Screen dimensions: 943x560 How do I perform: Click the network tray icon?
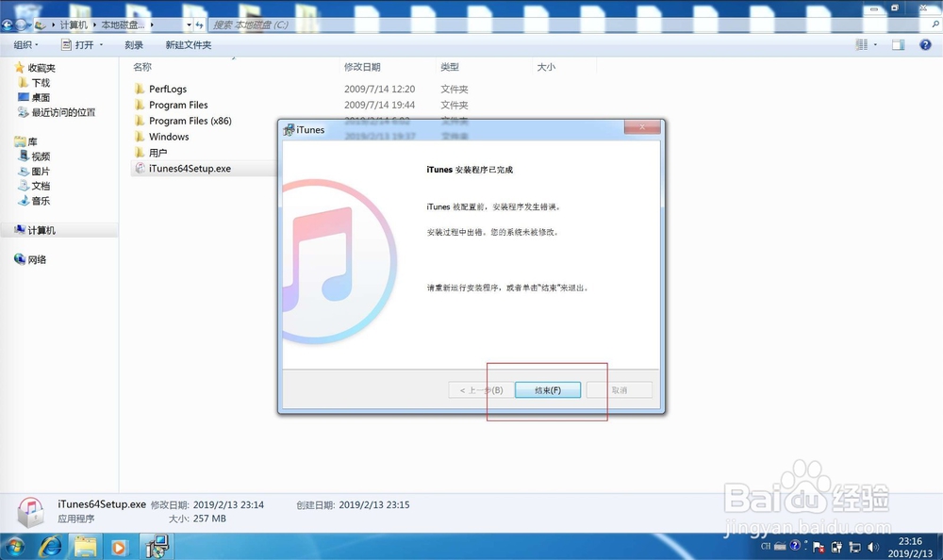[x=854, y=547]
